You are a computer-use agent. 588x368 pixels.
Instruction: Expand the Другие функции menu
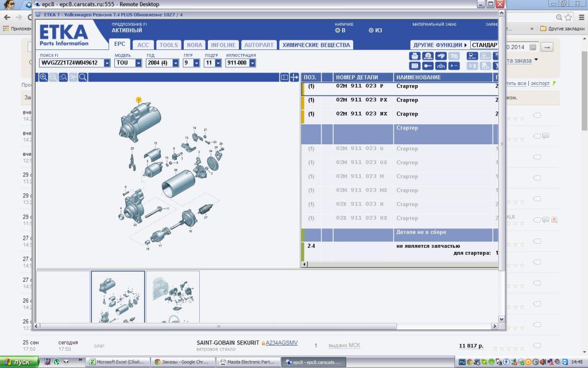[x=440, y=45]
